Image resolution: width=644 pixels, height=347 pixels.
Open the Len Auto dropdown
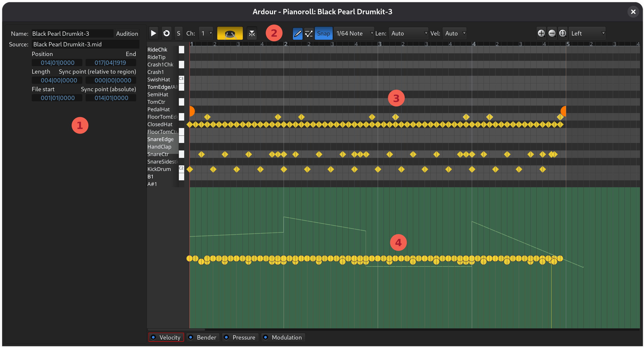pos(409,33)
